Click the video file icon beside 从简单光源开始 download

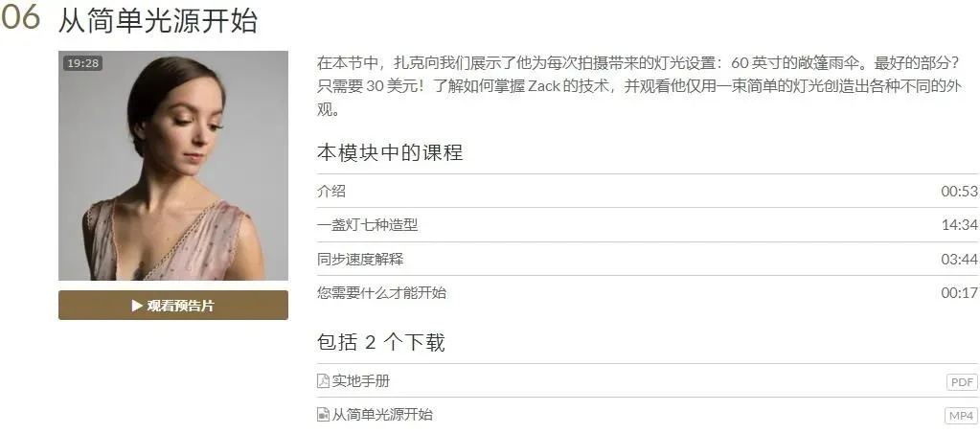click(323, 415)
